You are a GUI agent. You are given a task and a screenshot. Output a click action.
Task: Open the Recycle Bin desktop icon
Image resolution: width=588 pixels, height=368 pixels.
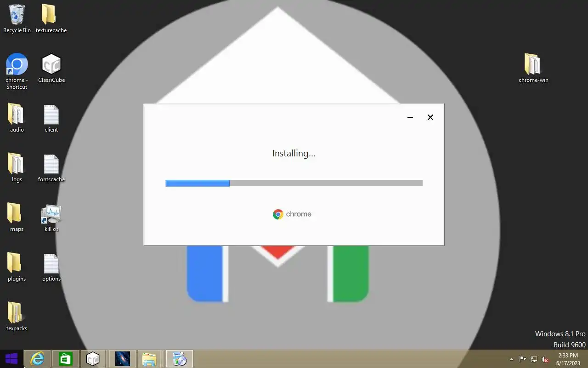17,19
